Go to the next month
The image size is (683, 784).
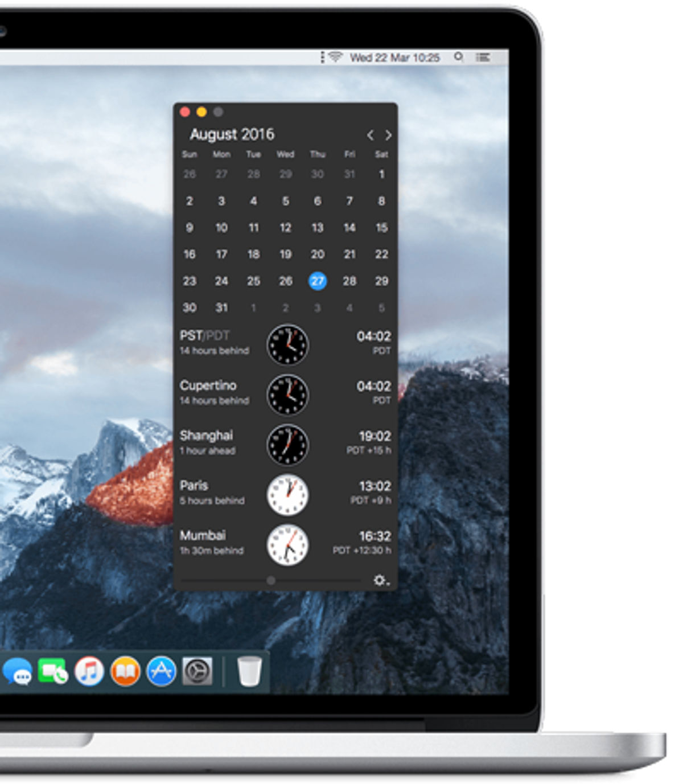click(x=388, y=135)
